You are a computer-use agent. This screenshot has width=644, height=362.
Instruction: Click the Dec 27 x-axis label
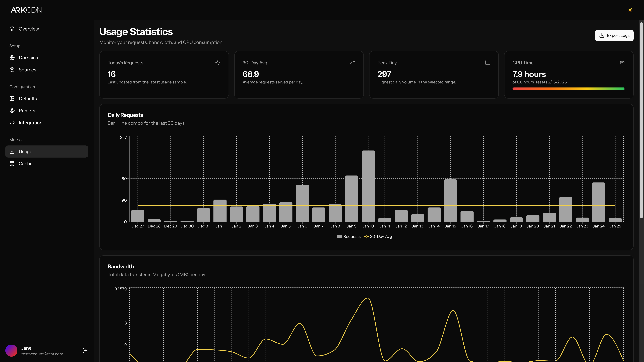138,226
